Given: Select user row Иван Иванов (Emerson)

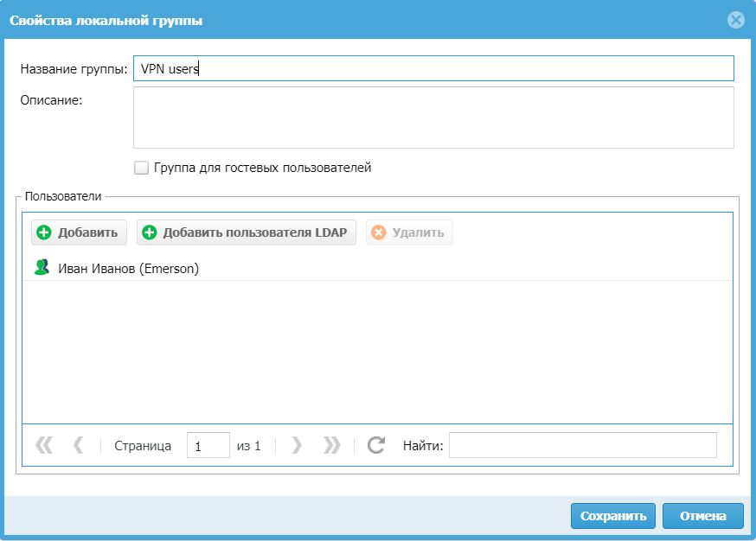Looking at the screenshot, I should (x=377, y=268).
